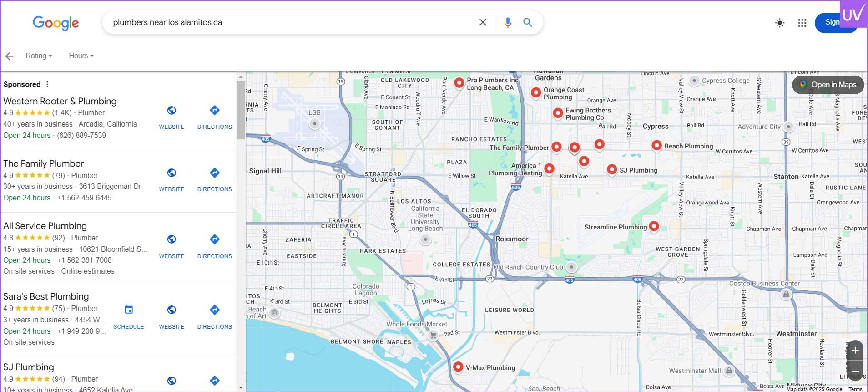Get directions to The Family Plumber
The height and width of the screenshot is (392, 868).
215,173
